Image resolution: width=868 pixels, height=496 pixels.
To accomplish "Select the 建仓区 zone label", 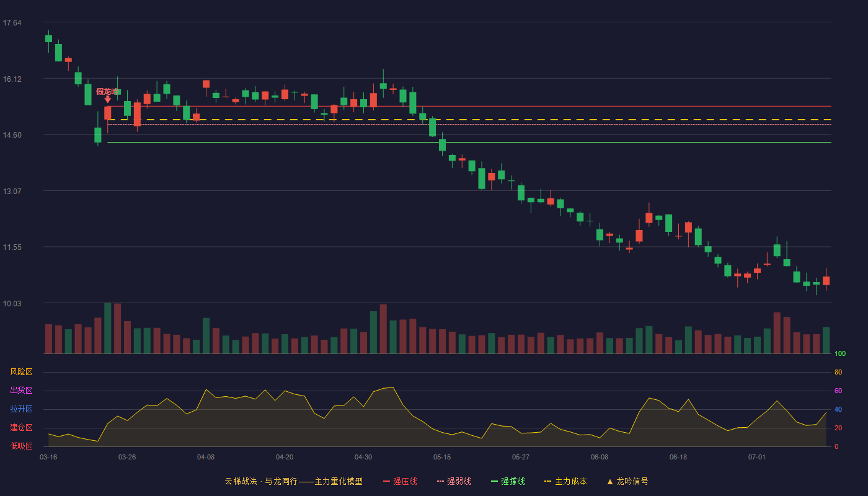I will pyautogui.click(x=21, y=428).
